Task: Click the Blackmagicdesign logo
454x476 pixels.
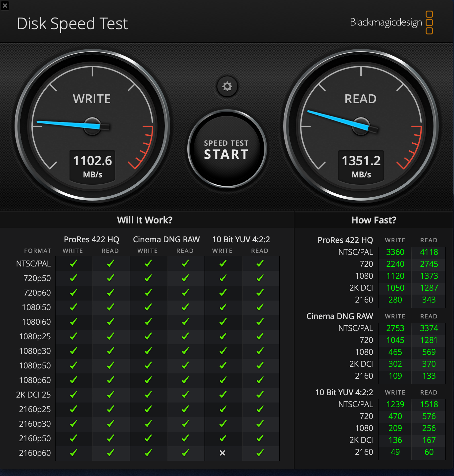Action: point(391,23)
